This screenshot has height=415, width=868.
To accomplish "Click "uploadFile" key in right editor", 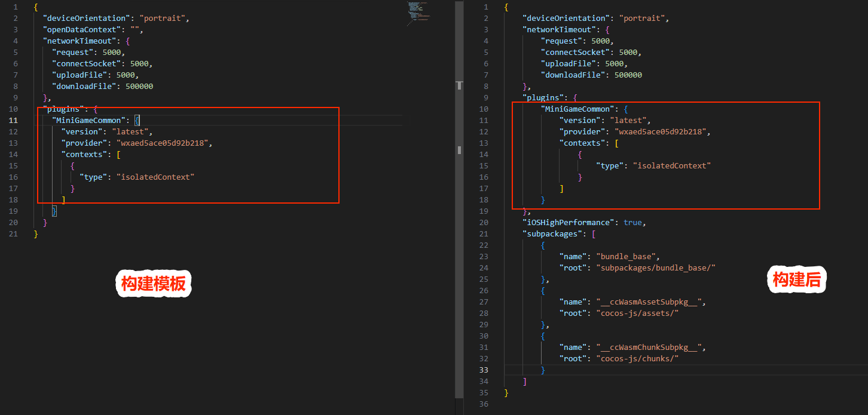I will click(569, 63).
